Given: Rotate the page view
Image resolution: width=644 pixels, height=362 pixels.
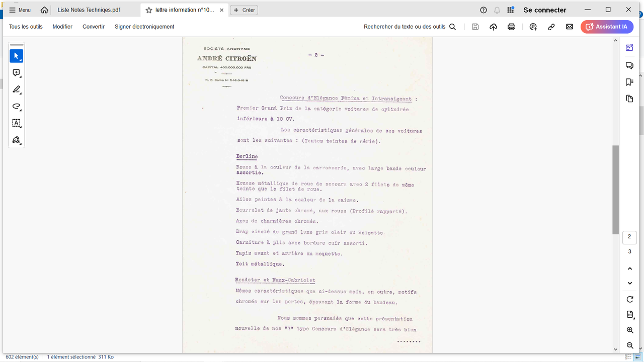Looking at the screenshot, I should [630, 299].
